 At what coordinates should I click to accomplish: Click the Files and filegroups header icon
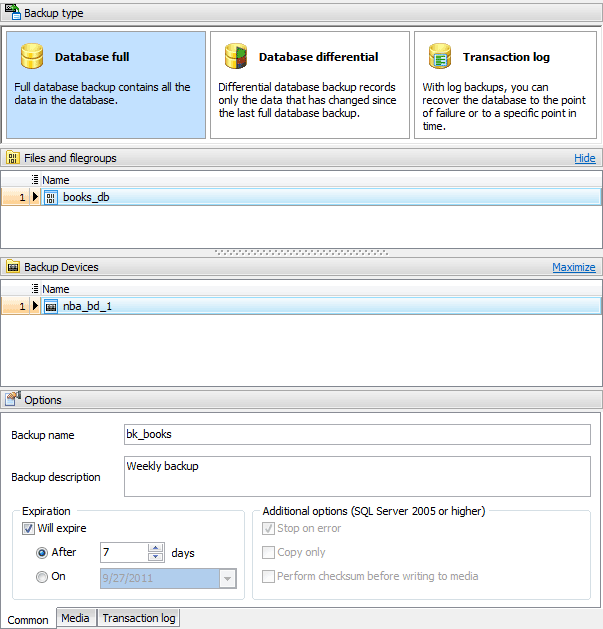[x=13, y=158]
